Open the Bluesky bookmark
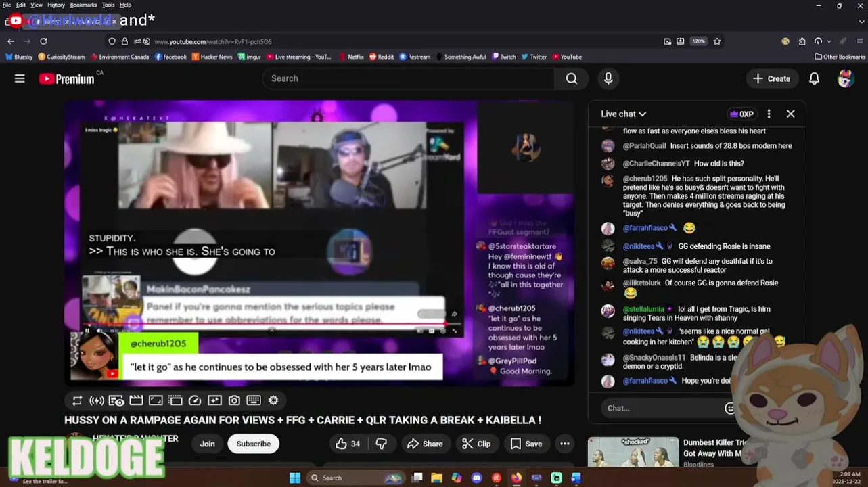868x487 pixels. coord(19,57)
